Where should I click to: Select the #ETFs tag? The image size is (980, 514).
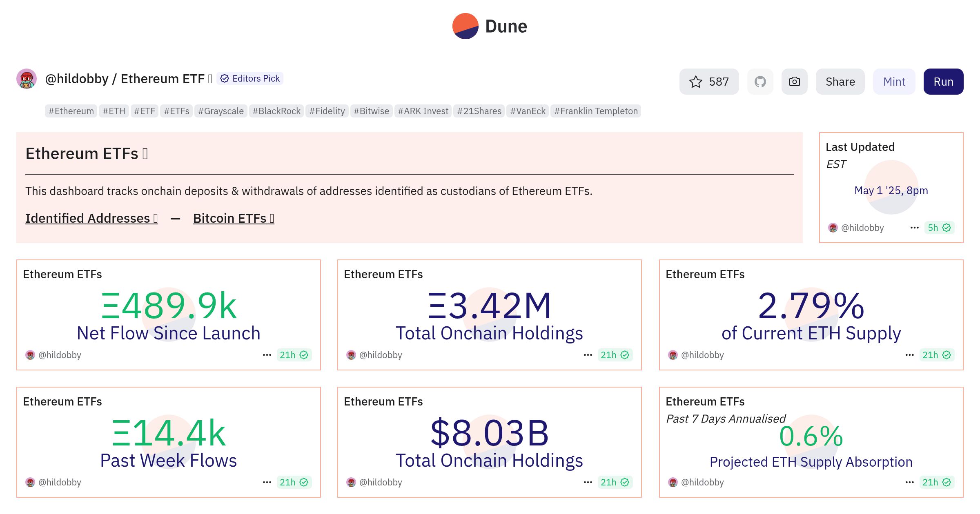coord(176,111)
